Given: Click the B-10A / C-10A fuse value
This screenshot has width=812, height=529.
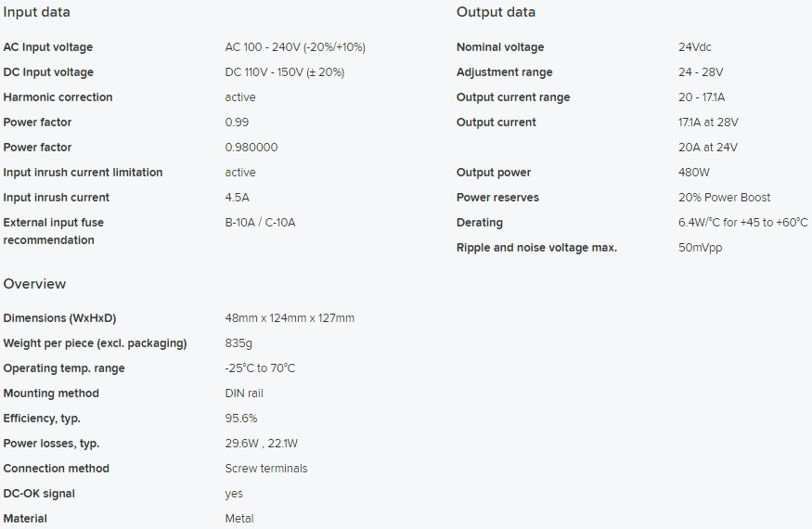Looking at the screenshot, I should pos(260,223).
